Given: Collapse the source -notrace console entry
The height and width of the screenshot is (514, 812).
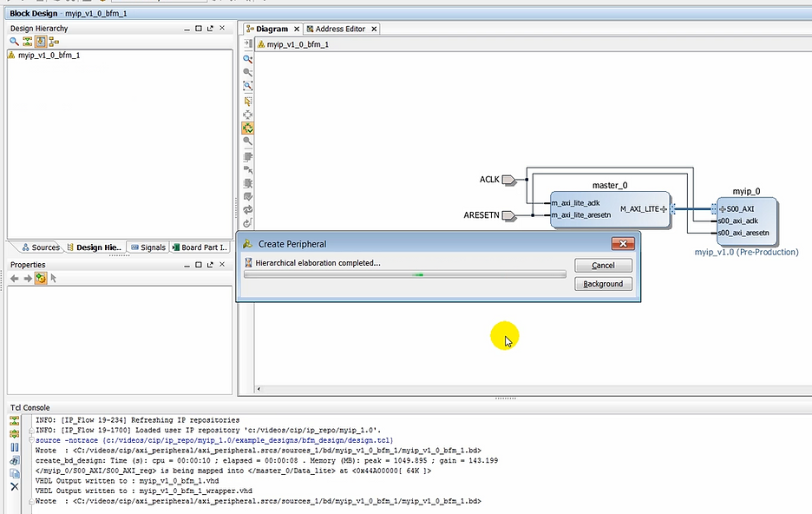Looking at the screenshot, I should [x=31, y=440].
